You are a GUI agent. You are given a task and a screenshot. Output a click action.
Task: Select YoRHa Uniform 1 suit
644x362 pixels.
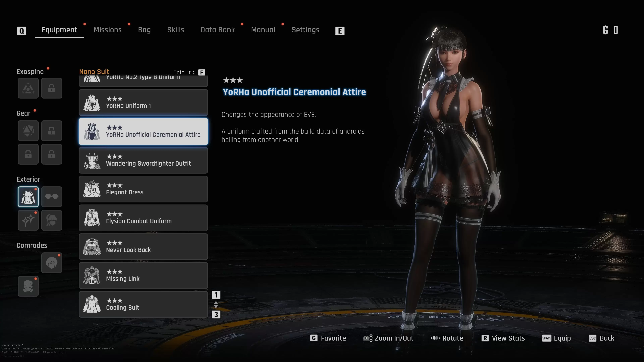143,102
